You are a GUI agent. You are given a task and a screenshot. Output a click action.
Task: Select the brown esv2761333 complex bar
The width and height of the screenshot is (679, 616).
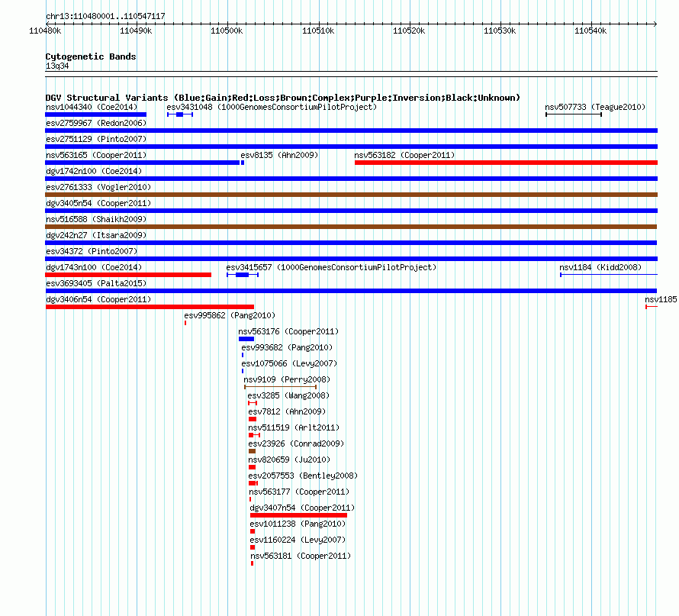(351, 195)
